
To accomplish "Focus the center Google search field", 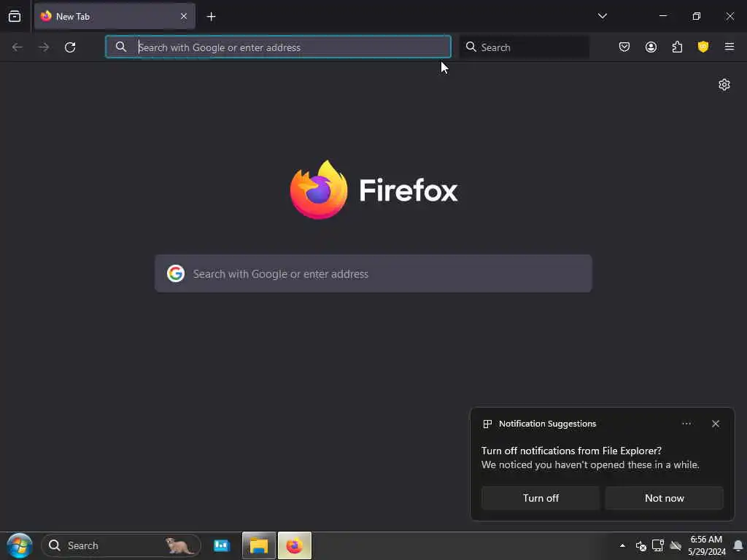I will point(373,273).
